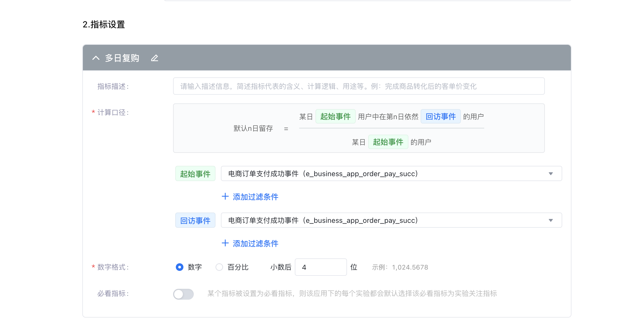Click the green 起始事件 tag beside dropdown
644x323 pixels.
(x=195, y=174)
